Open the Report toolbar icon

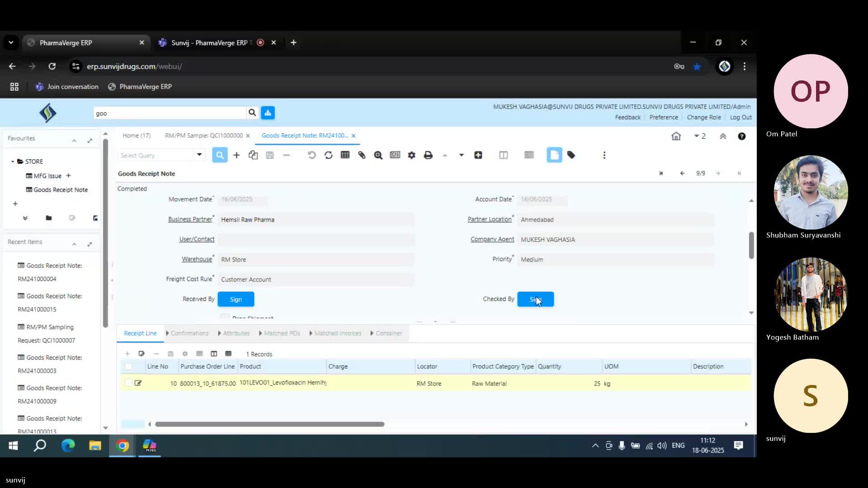point(395,155)
